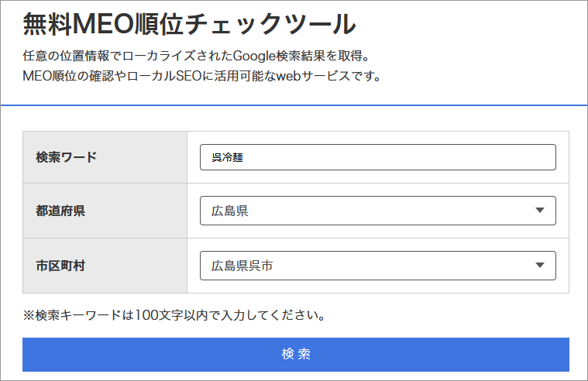Select the 検索ワード row label

point(67,157)
